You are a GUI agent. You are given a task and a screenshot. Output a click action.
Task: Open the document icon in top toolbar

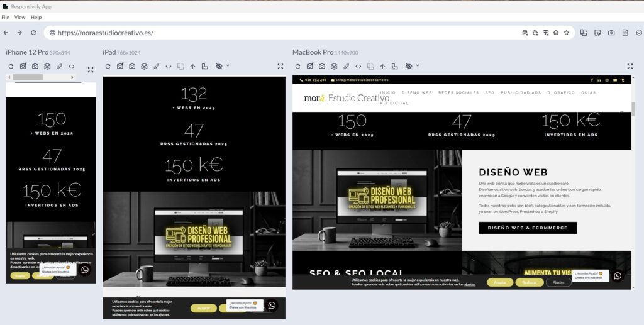(x=625, y=33)
